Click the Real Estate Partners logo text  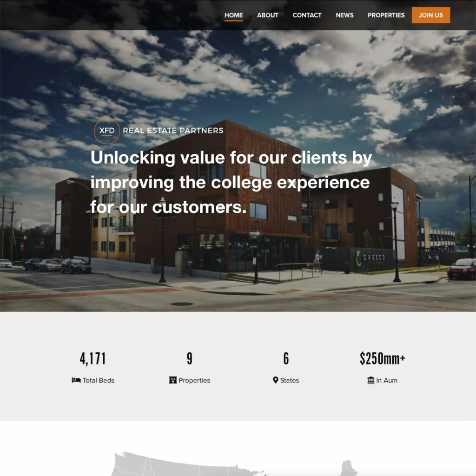tap(173, 131)
